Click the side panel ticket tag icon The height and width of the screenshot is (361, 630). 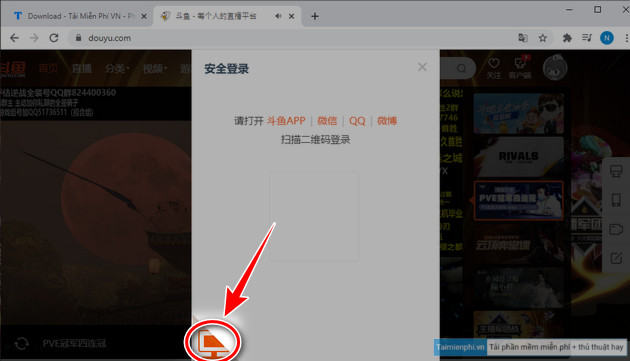(616, 229)
